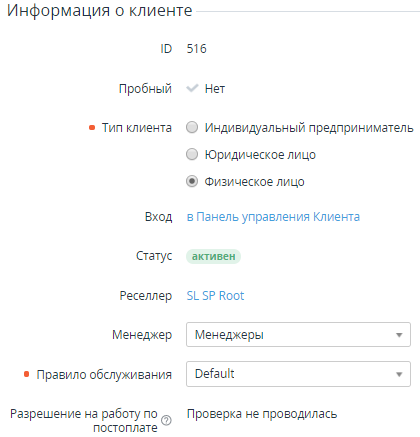This screenshot has height=437, width=420.
Task: Click the Статус field label
Action: tap(154, 256)
